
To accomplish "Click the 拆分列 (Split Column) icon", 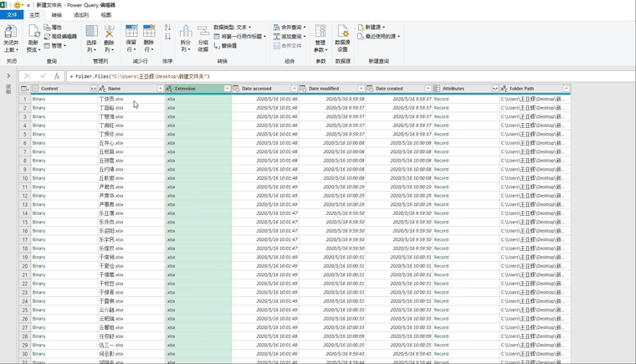I will [186, 31].
